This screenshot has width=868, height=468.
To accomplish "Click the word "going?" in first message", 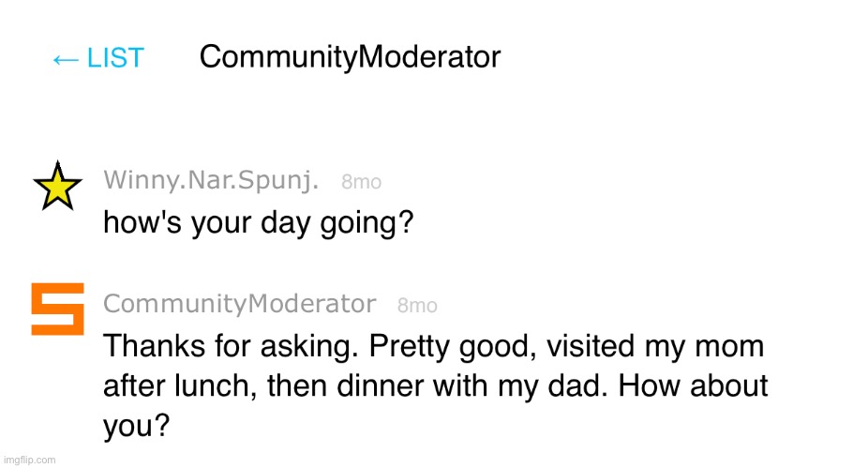I will click(x=367, y=224).
